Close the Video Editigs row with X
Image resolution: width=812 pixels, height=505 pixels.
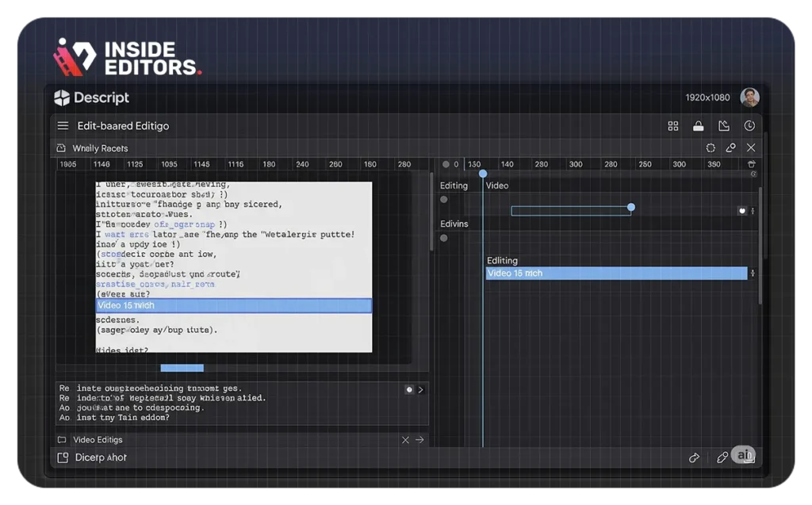(405, 440)
